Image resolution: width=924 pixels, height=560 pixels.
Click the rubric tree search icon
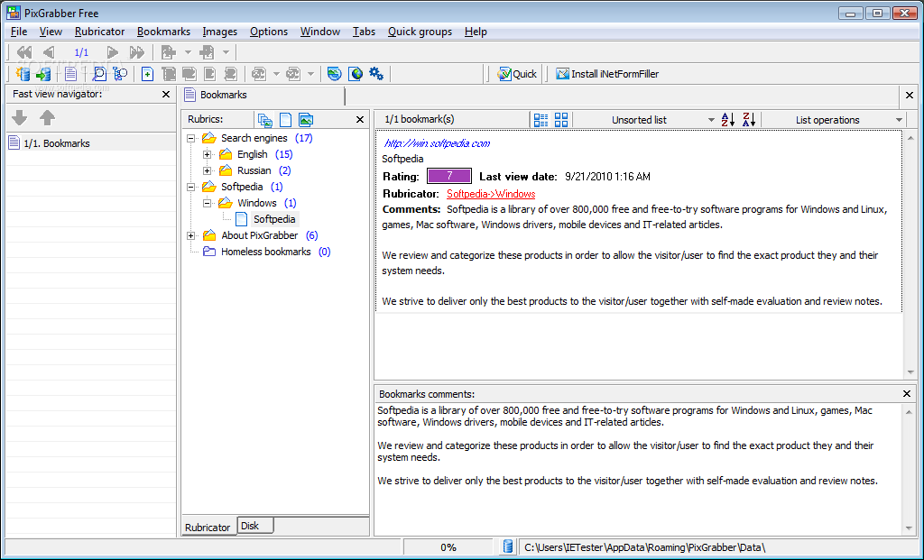[120, 74]
